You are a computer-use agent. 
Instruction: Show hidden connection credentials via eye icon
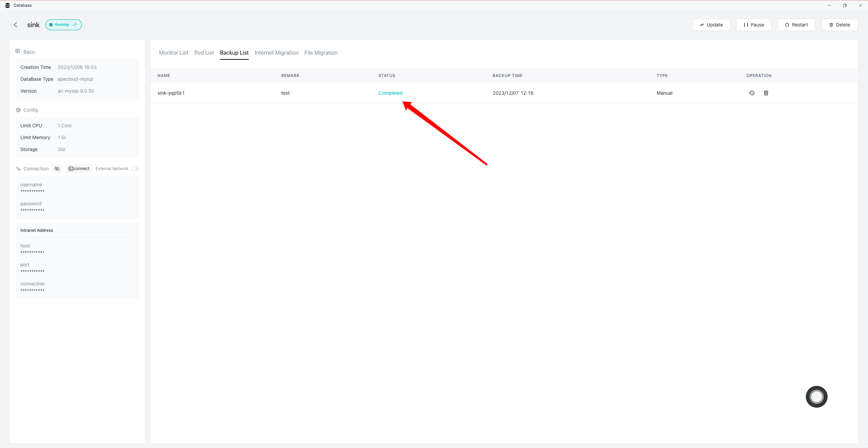57,169
